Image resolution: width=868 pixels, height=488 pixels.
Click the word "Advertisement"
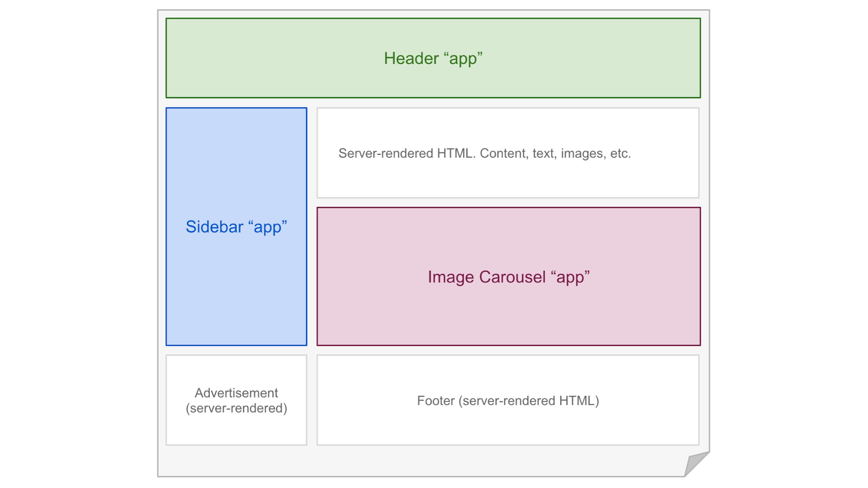click(237, 393)
